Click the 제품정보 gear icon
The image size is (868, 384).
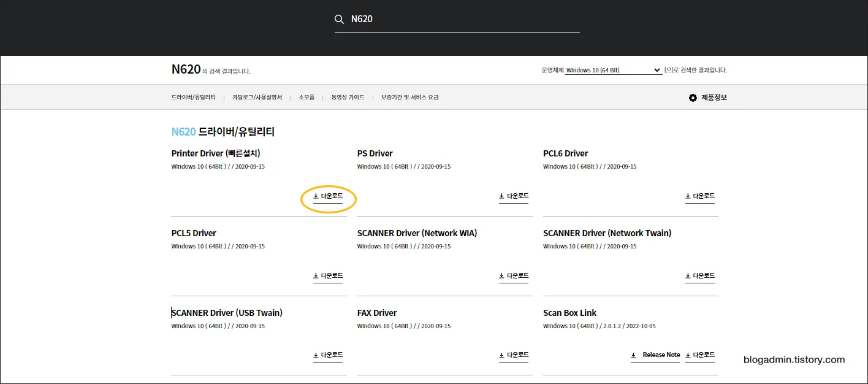click(x=693, y=98)
